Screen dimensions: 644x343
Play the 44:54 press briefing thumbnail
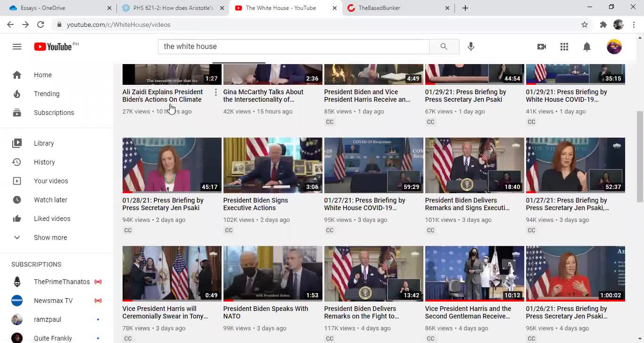[x=475, y=74]
